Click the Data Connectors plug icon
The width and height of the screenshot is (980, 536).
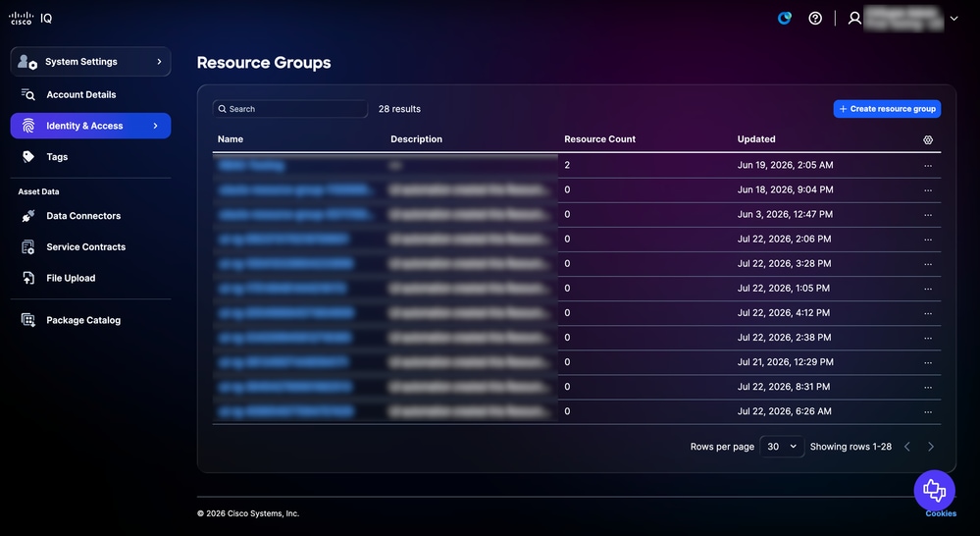[28, 216]
